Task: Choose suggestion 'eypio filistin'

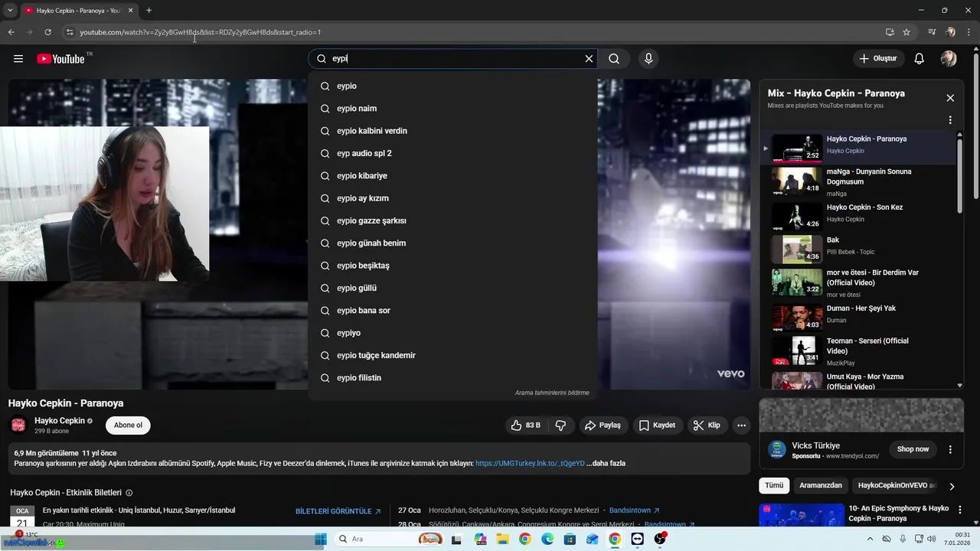Action: pos(452,378)
